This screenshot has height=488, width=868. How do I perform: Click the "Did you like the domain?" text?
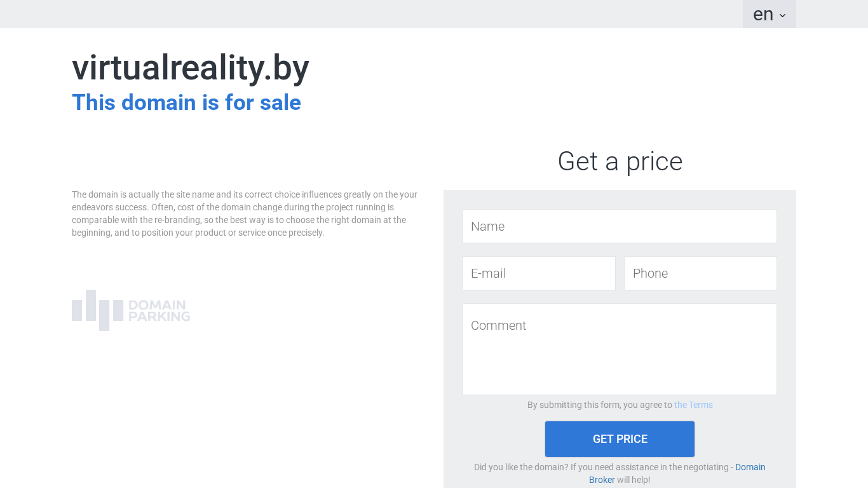pos(600,467)
